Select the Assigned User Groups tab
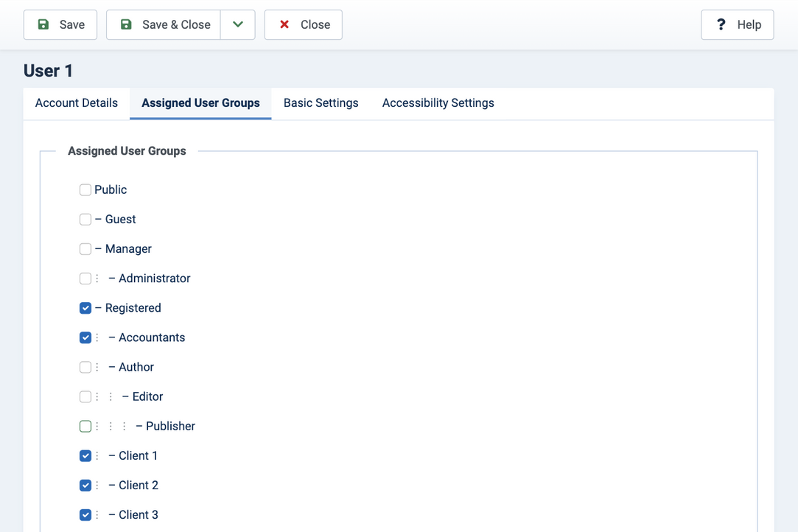Screen dimensions: 798x532 point(200,103)
